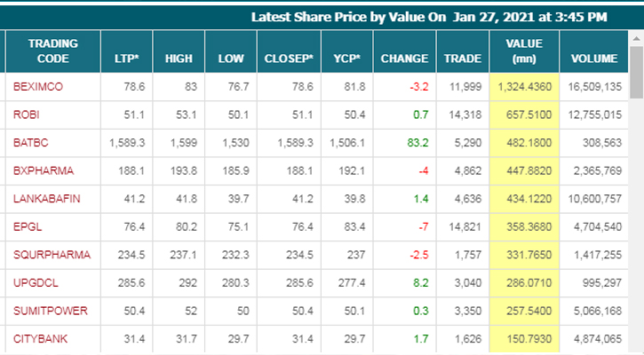Click the CHANGE column header

(x=404, y=59)
